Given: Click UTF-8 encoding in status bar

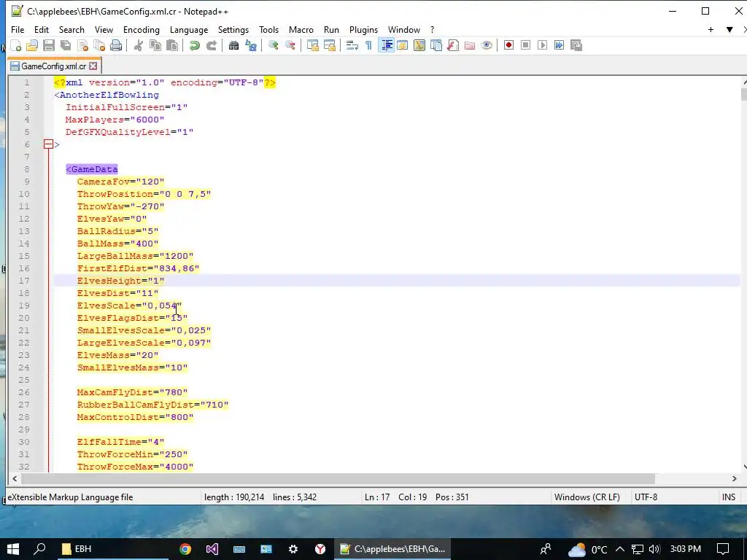Looking at the screenshot, I should pyautogui.click(x=646, y=497).
